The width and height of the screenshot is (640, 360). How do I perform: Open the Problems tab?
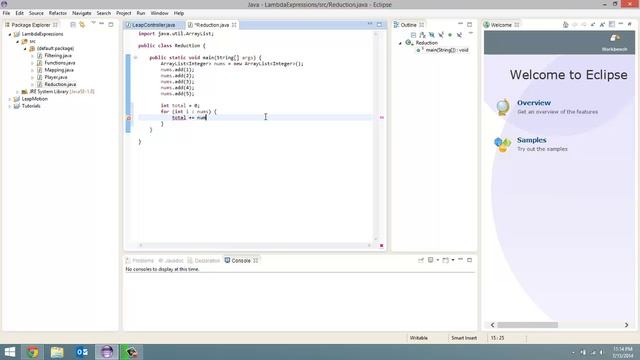tap(140, 260)
